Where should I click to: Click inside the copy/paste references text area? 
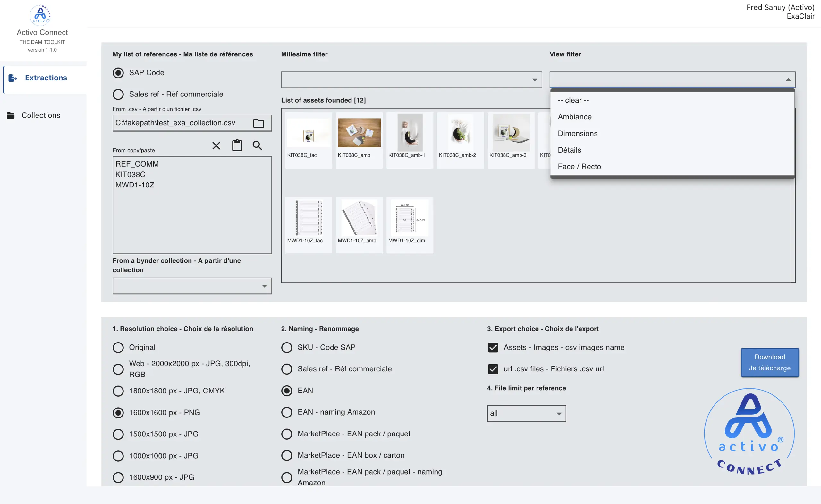coord(192,217)
